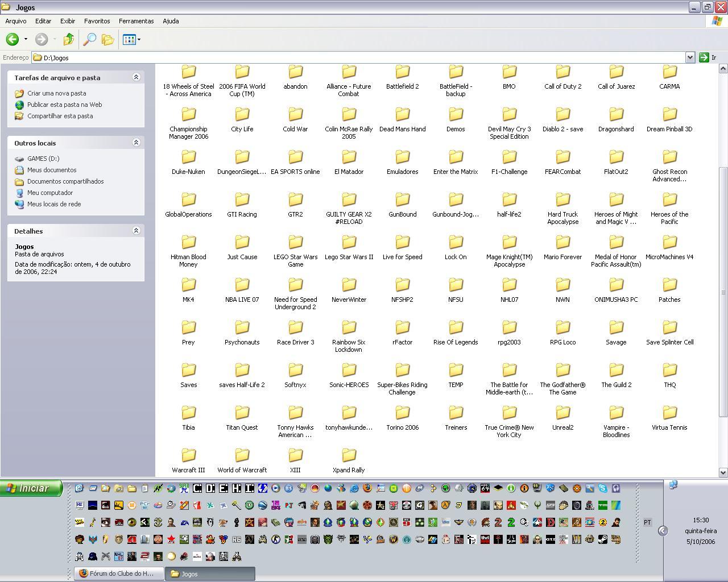The height and width of the screenshot is (582, 728).
Task: Click the Jogos taskbar button
Action: coord(210,573)
